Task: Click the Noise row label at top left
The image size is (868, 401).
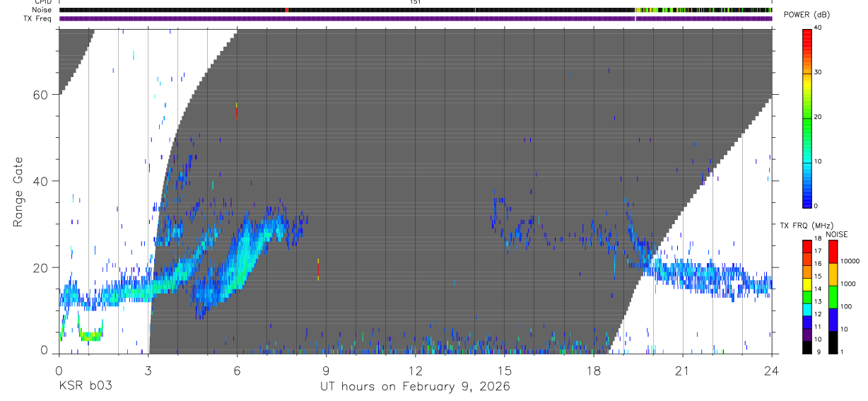Action: click(42, 10)
